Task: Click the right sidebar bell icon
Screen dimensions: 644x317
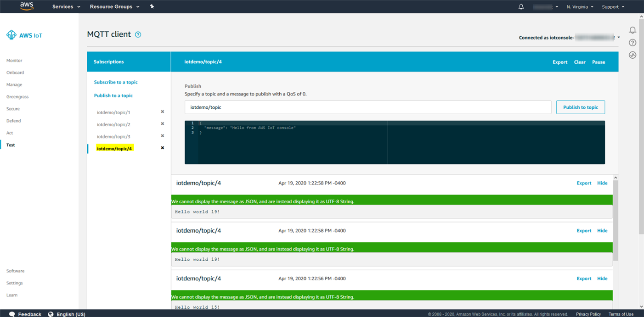Action: tap(633, 30)
